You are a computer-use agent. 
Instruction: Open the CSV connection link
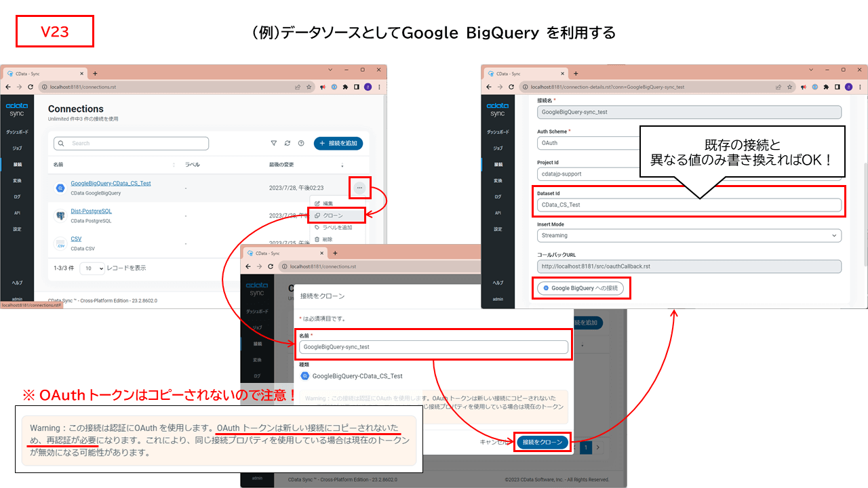tap(76, 239)
